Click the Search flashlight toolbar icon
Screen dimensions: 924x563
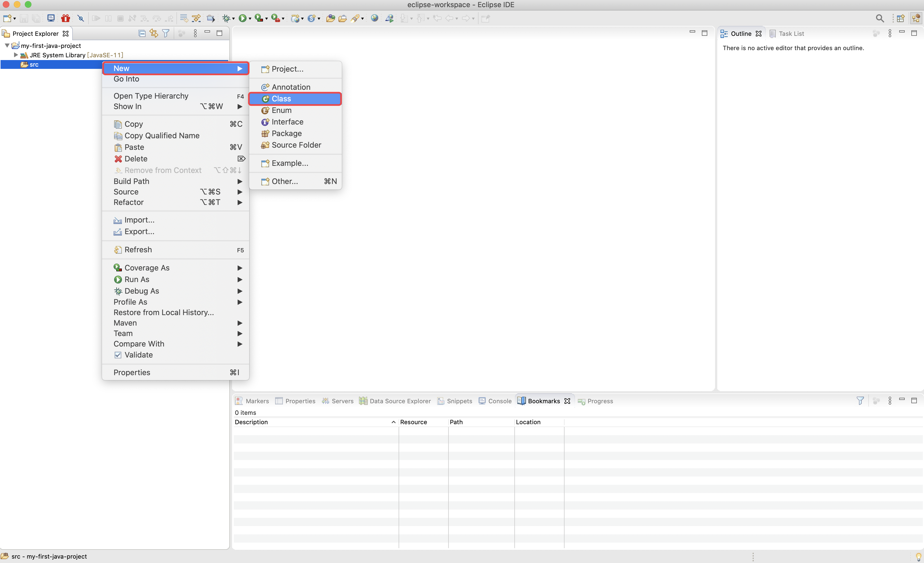point(355,18)
